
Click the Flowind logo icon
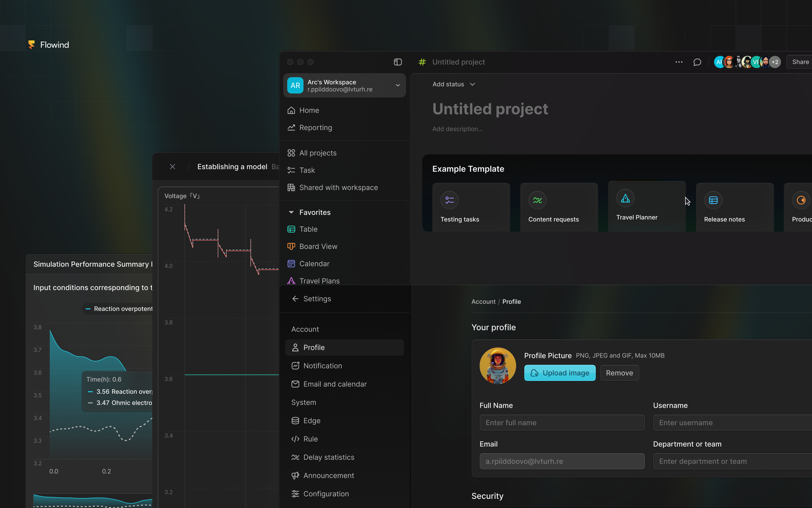point(31,45)
